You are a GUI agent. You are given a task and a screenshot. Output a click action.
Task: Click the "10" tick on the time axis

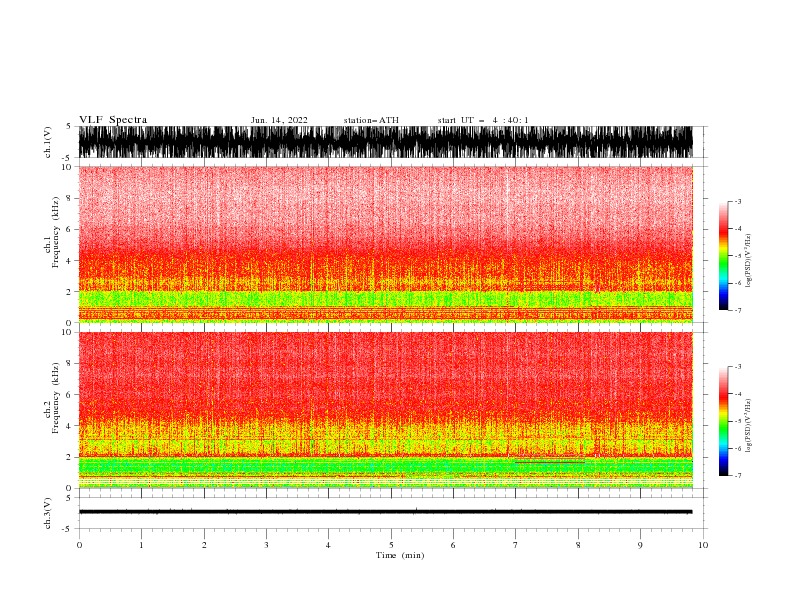(x=703, y=545)
